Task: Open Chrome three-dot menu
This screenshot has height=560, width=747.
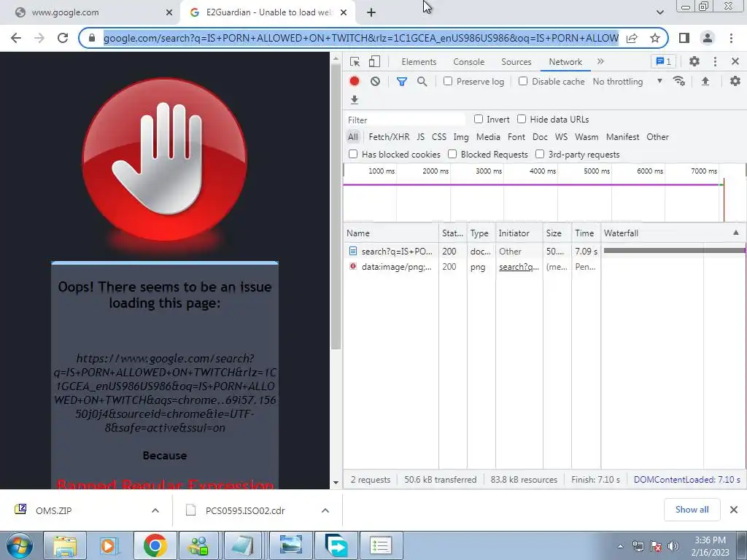Action: point(731,38)
